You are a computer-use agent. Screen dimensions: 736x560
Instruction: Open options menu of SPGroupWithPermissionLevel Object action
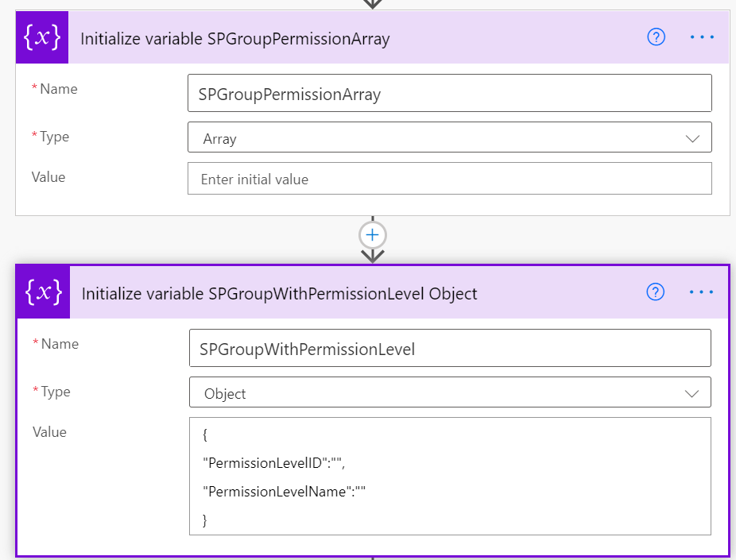point(701,292)
